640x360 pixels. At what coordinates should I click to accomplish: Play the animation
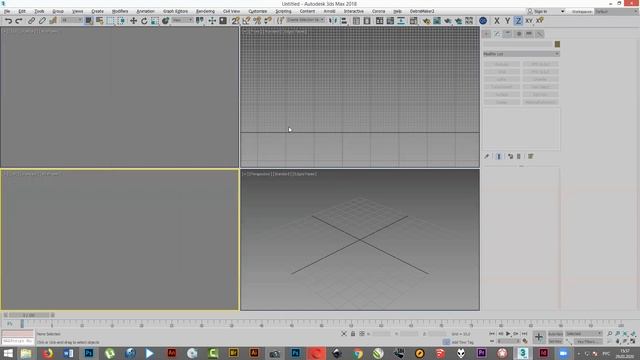pos(508,334)
